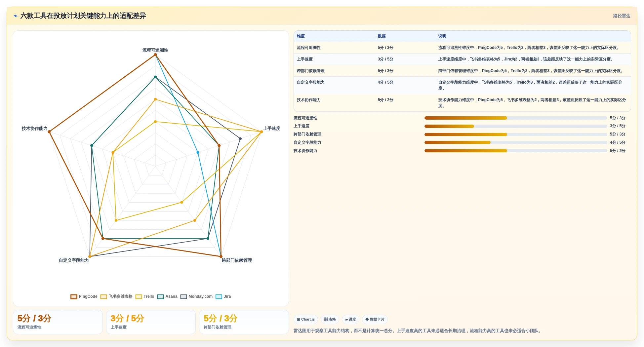The width and height of the screenshot is (644, 347).
Task: Click the 技术协作能力 radar axis label
Action: click(35, 129)
